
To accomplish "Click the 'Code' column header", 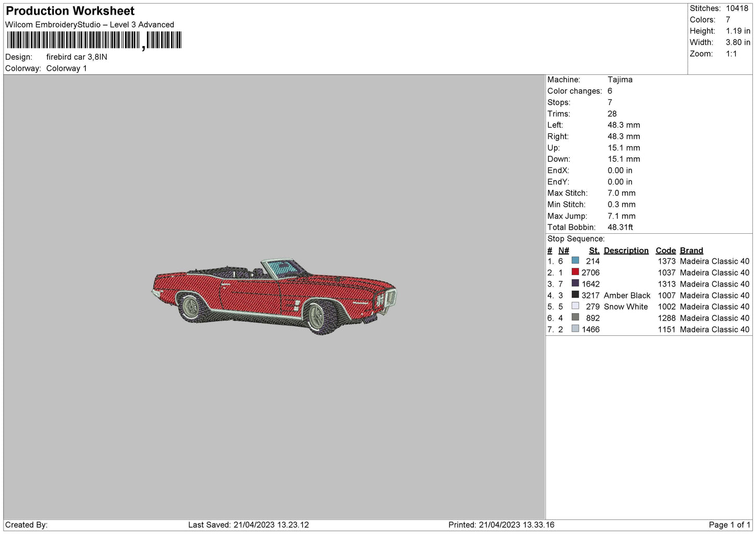I will coord(665,251).
